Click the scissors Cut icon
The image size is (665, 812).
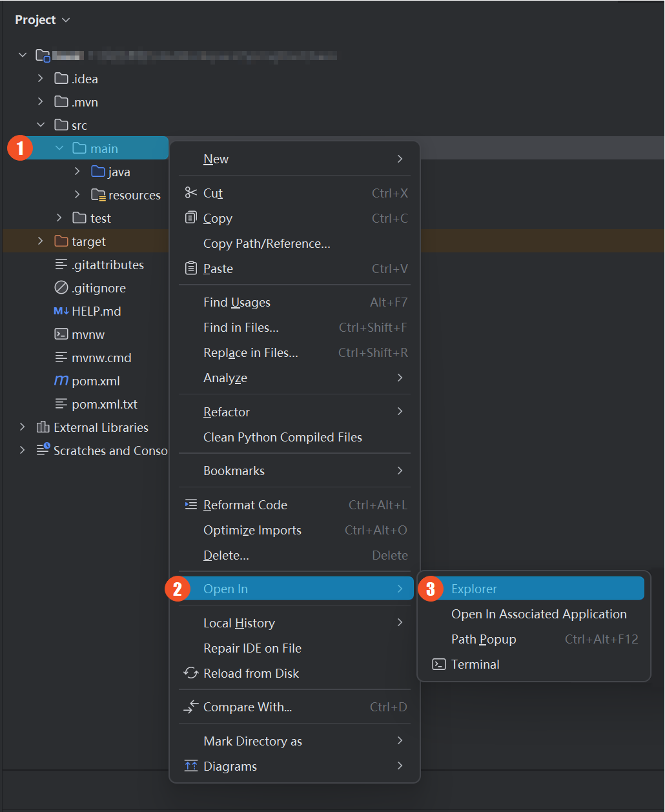[190, 193]
